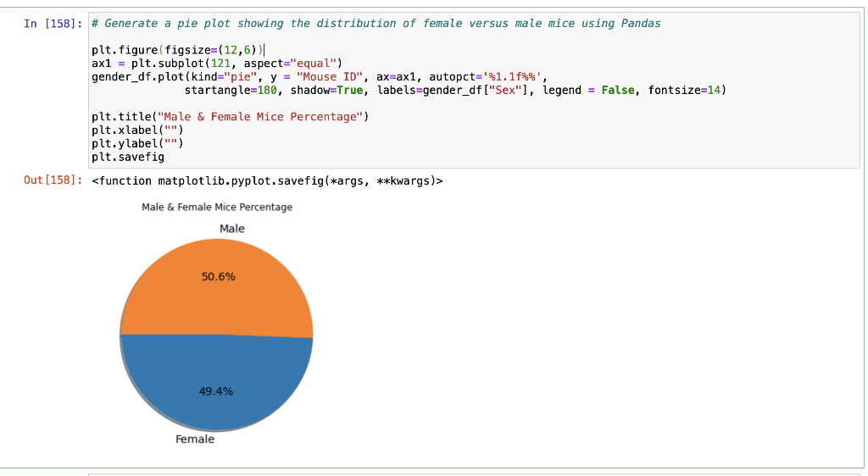868x476 pixels.
Task: Click the Out[158] output prompt label
Action: coord(53,180)
